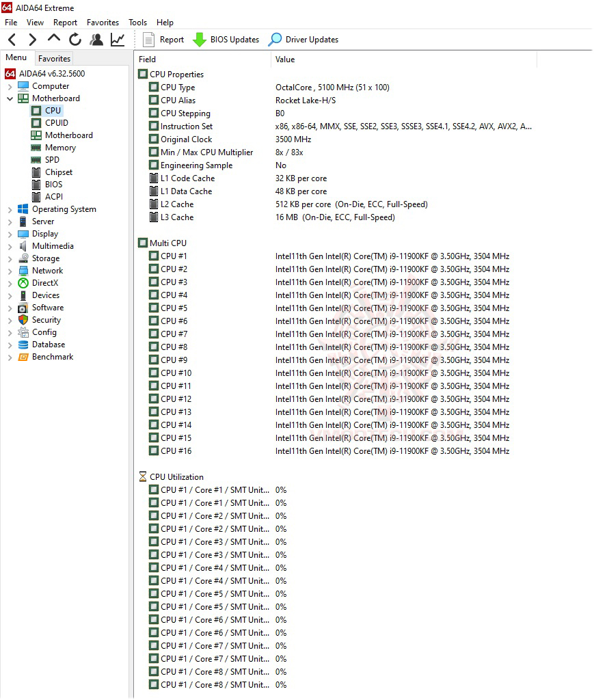Expand the Operating System node

click(x=10, y=209)
